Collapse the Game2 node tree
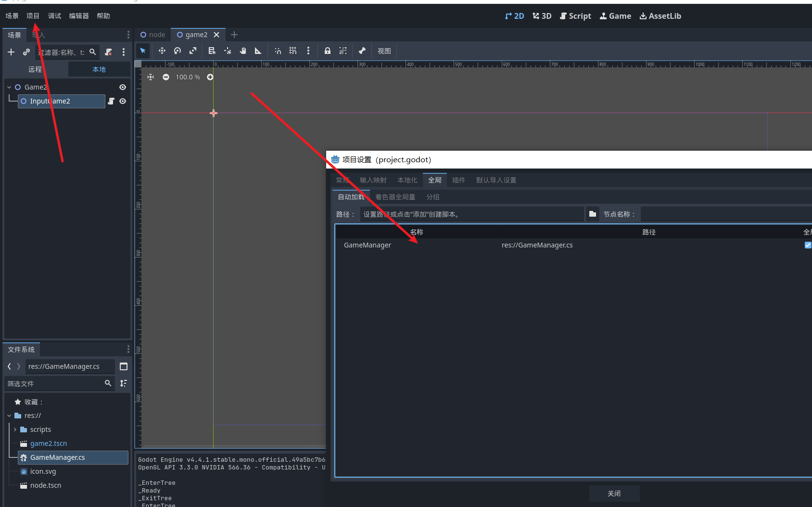Screen dimensions: 812x507 9,87
